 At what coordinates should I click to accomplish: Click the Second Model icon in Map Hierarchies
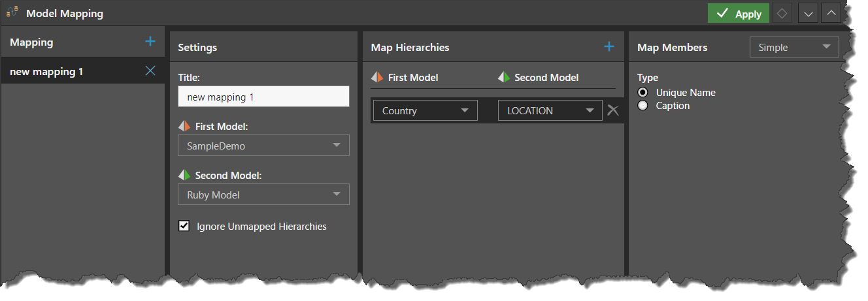click(x=503, y=78)
